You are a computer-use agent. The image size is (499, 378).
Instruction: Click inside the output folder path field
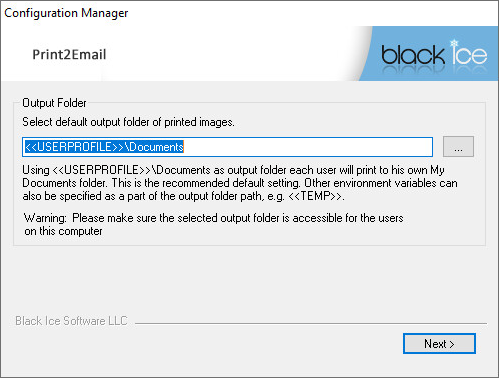click(x=227, y=147)
